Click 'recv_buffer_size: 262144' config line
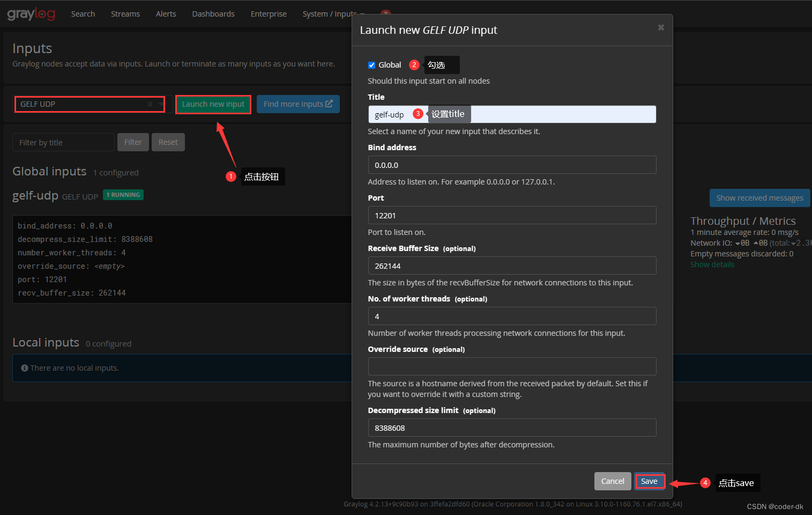This screenshot has width=812, height=515. click(x=72, y=293)
